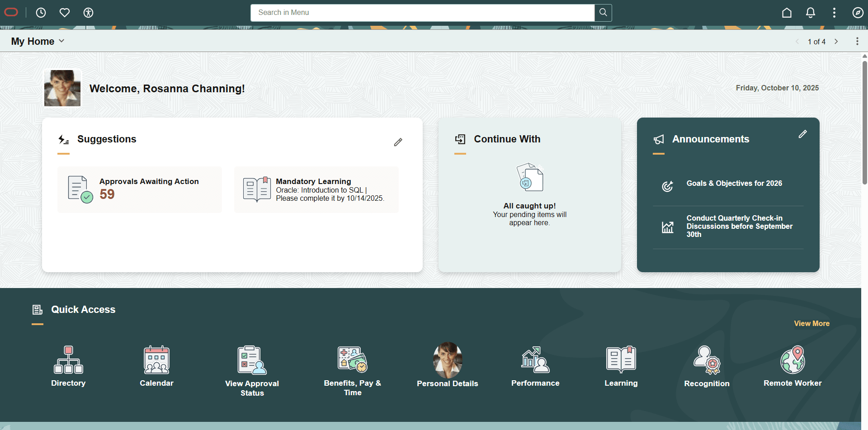Click the Quick Access heading
Screen dimensions: 868x430
click(x=83, y=310)
